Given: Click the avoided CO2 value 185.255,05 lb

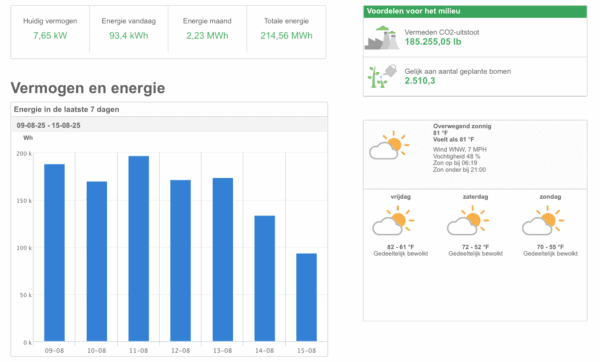Looking at the screenshot, I should tap(433, 42).
